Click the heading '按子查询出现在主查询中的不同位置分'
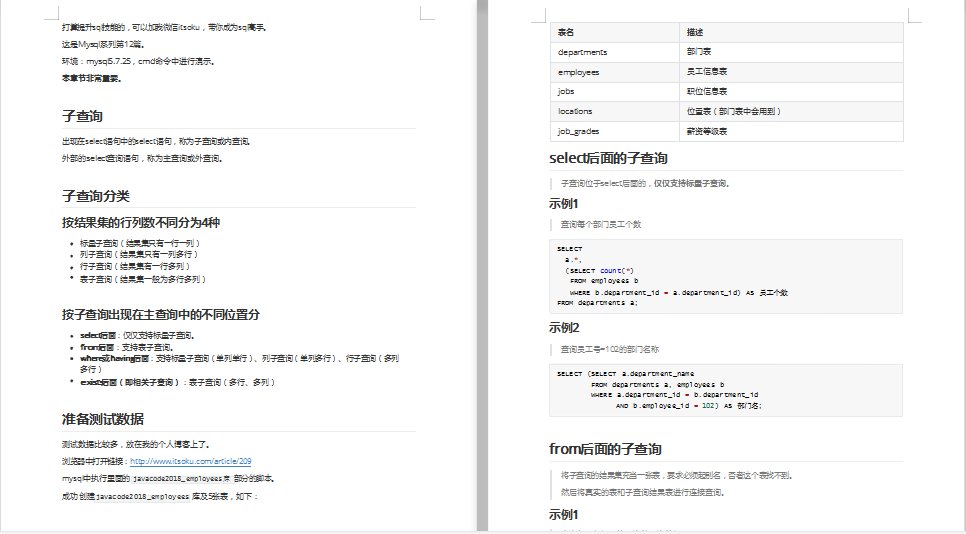The width and height of the screenshot is (966, 534). [x=160, y=314]
